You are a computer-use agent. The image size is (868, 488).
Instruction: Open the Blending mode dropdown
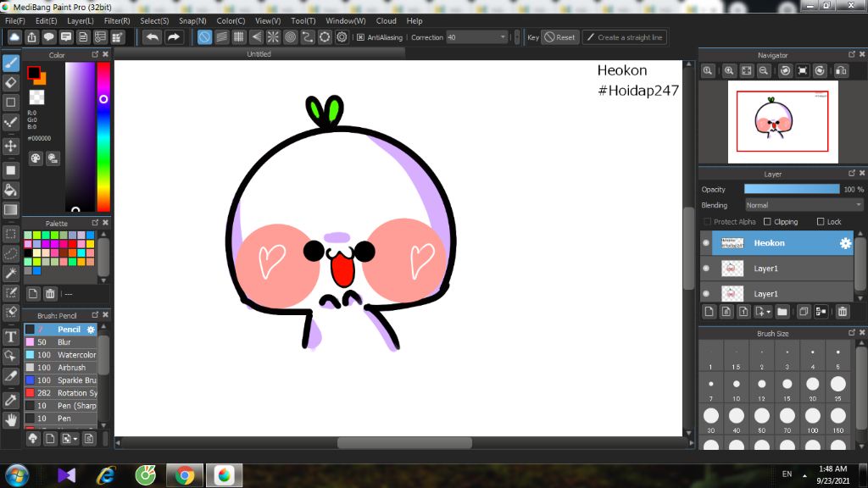click(804, 205)
